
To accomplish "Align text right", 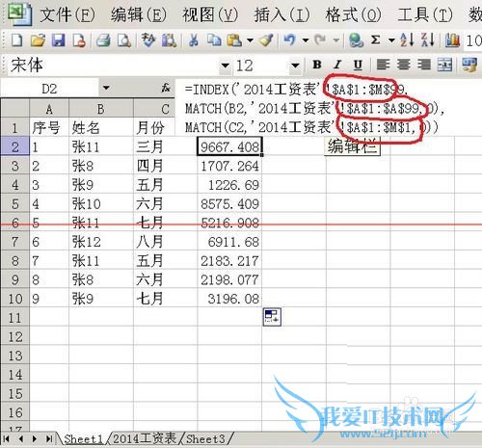I will pyautogui.click(x=424, y=65).
